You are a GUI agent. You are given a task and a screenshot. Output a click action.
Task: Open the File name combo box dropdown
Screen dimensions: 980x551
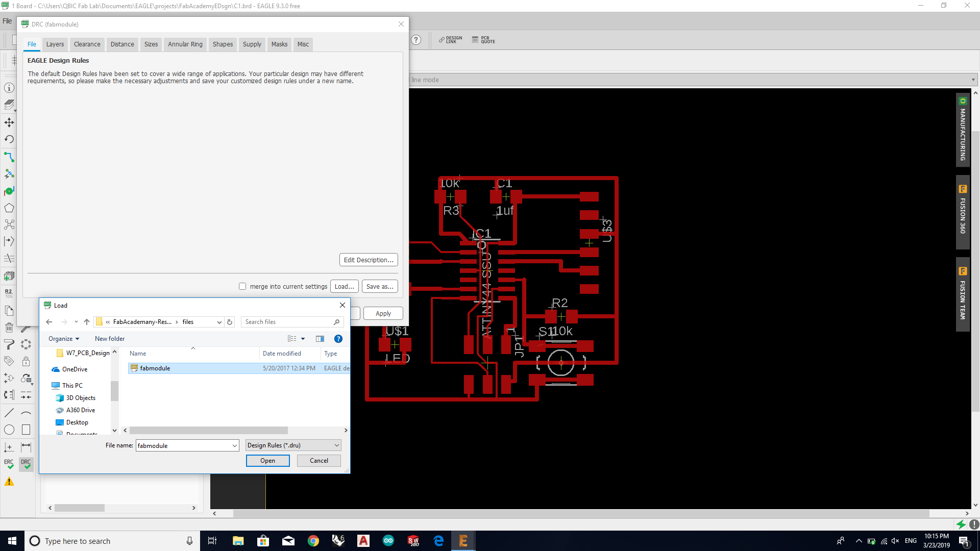tap(234, 446)
